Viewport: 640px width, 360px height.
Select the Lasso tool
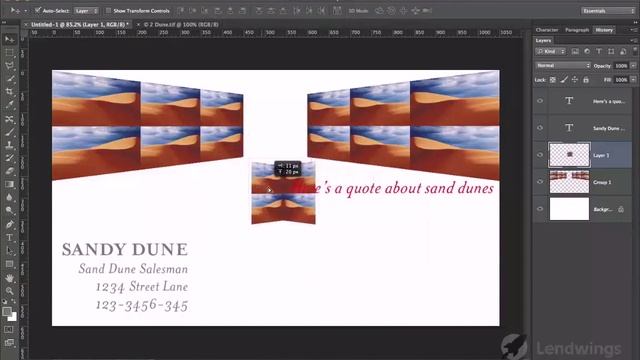pyautogui.click(x=9, y=65)
